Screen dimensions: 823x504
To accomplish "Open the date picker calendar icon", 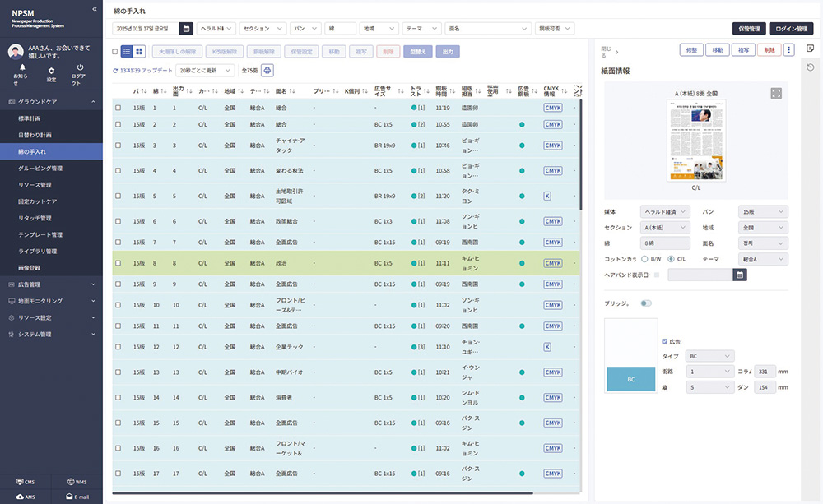I will [186, 28].
